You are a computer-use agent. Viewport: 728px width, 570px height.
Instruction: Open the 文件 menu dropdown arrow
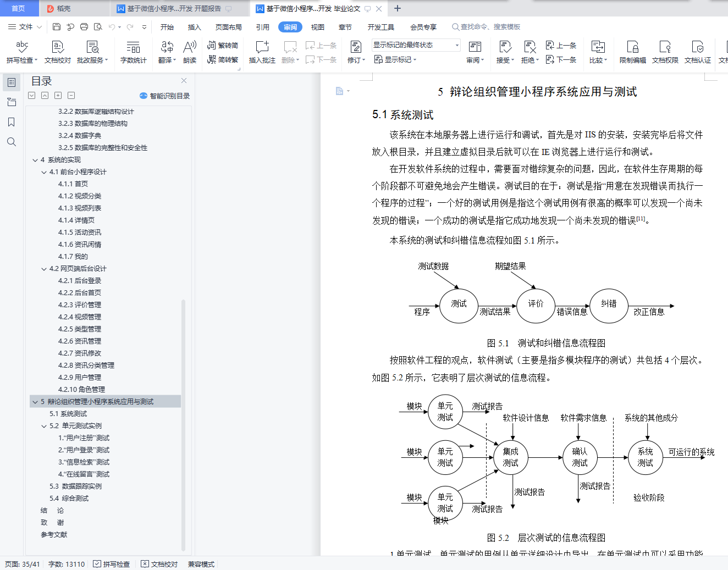pyautogui.click(x=39, y=27)
